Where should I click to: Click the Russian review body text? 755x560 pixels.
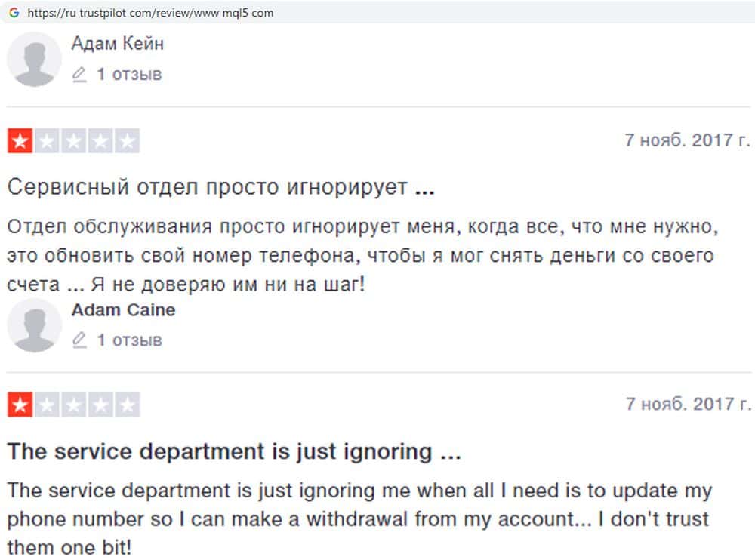pyautogui.click(x=360, y=256)
